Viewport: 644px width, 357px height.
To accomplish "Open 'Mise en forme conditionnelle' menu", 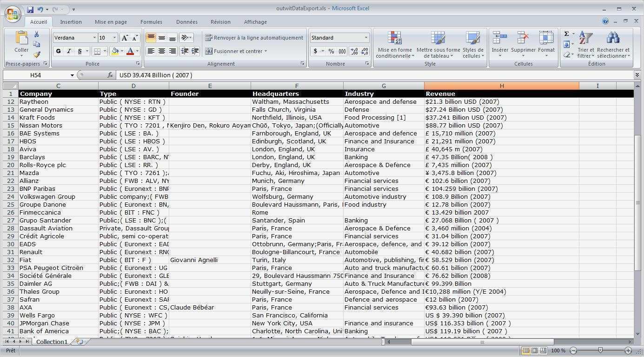I will pyautogui.click(x=395, y=45).
